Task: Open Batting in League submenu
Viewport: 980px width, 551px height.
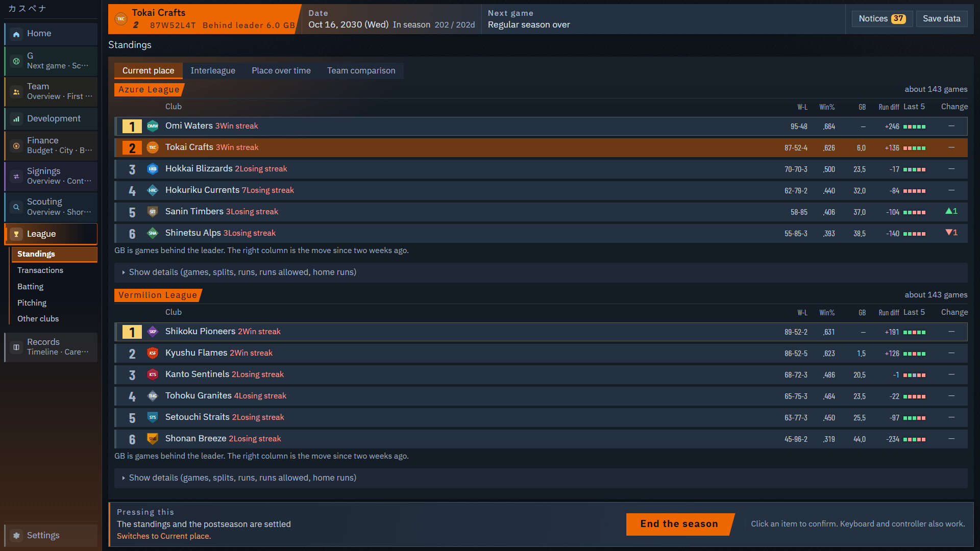Action: click(54, 287)
